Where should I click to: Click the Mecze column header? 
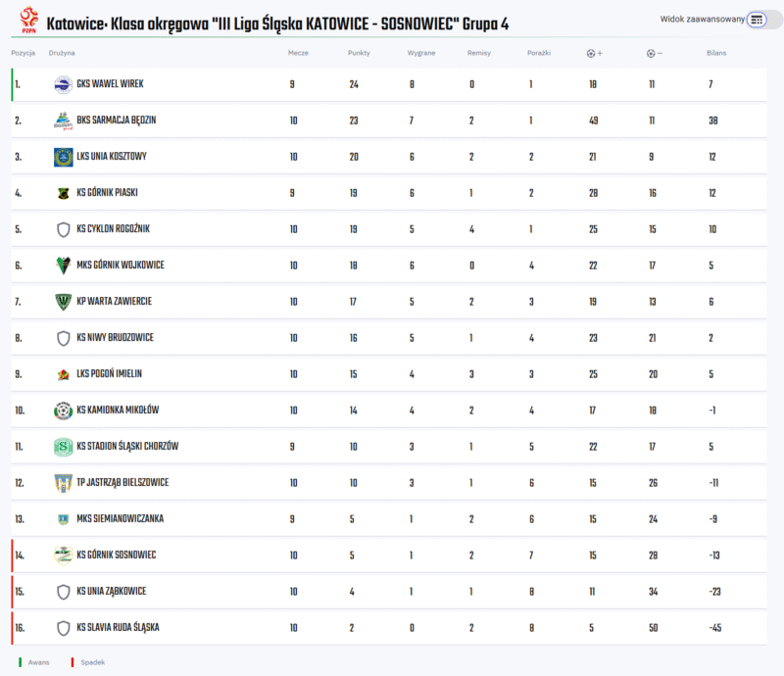(298, 53)
